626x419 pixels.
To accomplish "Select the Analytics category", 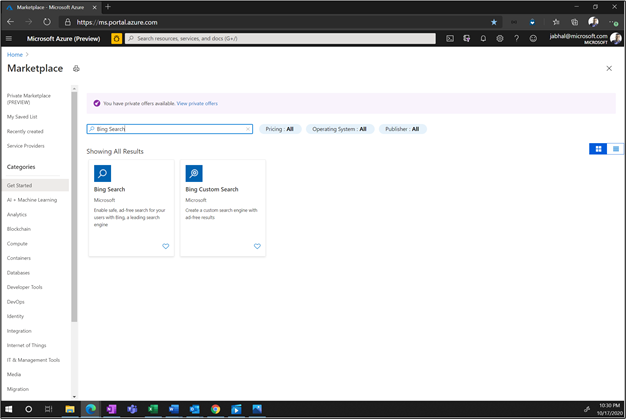I will pyautogui.click(x=17, y=215).
